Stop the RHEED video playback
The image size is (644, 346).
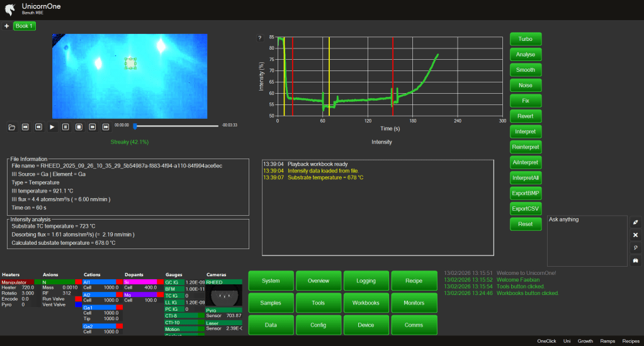click(79, 127)
